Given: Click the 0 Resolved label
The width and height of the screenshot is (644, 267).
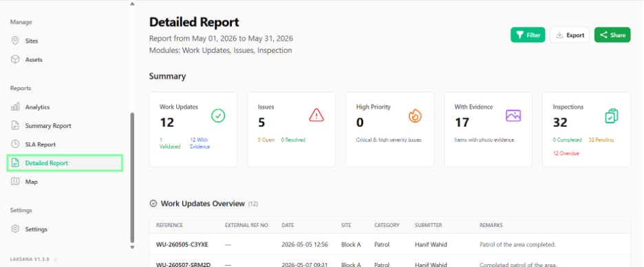Looking at the screenshot, I should point(293,140).
